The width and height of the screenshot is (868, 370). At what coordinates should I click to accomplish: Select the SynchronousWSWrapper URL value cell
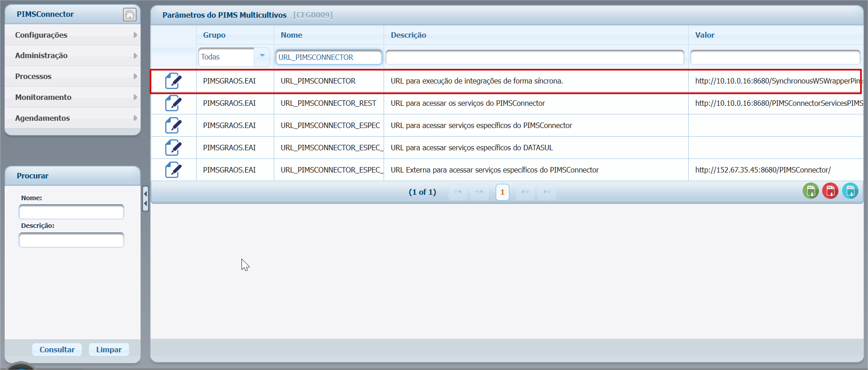tap(775, 81)
